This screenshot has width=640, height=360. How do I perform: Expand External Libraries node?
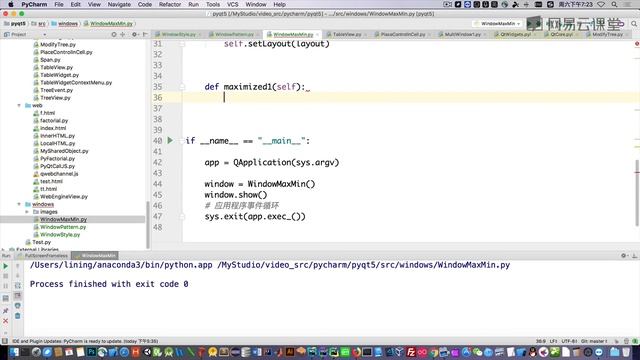pyautogui.click(x=3, y=249)
